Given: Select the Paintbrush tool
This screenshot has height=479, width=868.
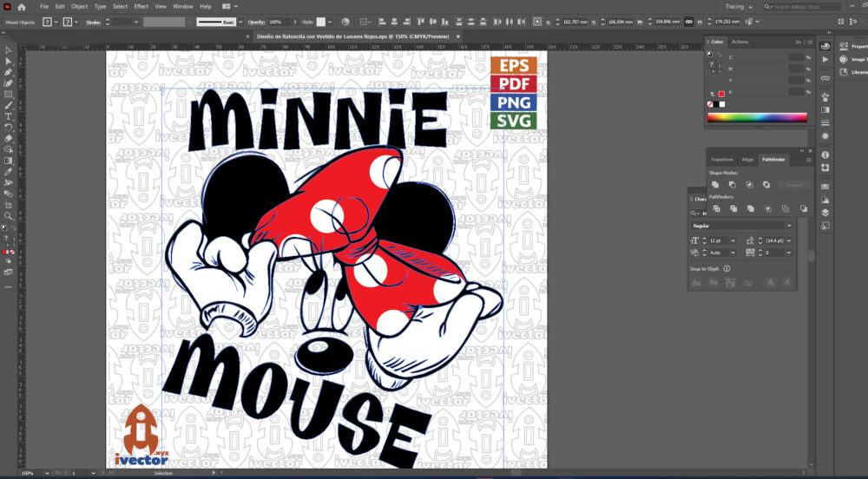Looking at the screenshot, I should click(9, 106).
